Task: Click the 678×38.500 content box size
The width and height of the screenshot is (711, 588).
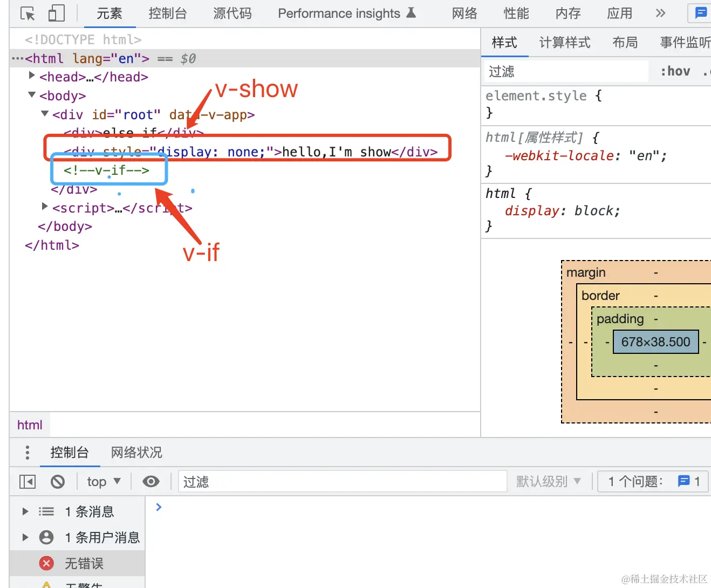Action: 655,342
